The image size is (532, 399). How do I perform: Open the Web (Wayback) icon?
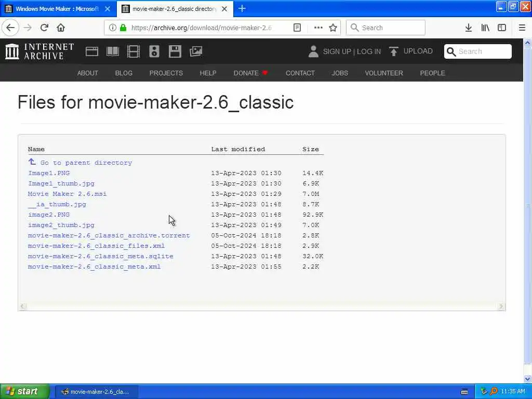pos(91,51)
